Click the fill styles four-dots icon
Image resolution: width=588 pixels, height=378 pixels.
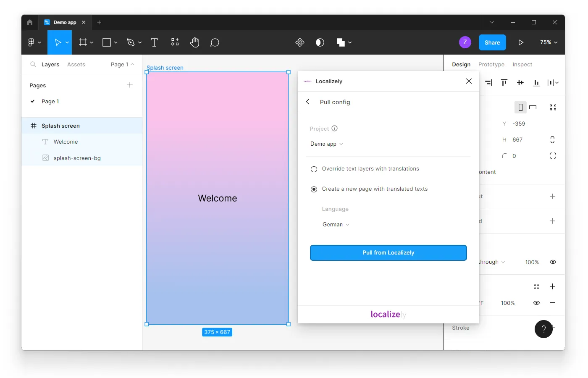(x=536, y=286)
